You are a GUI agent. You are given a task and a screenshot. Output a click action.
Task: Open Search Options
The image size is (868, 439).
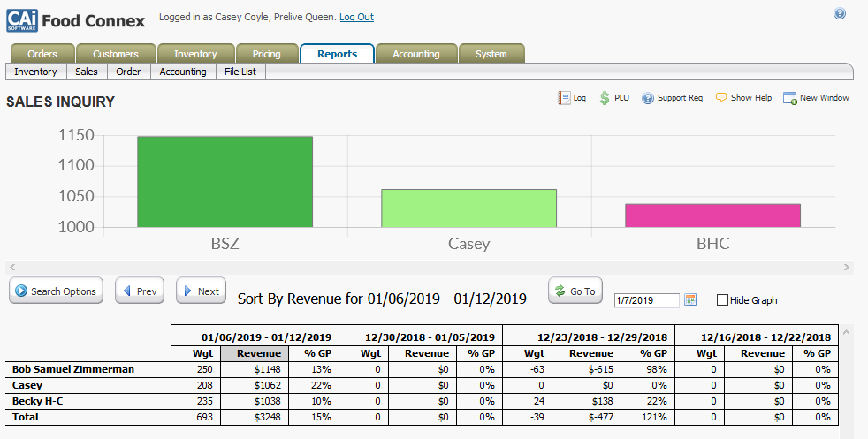pos(56,291)
